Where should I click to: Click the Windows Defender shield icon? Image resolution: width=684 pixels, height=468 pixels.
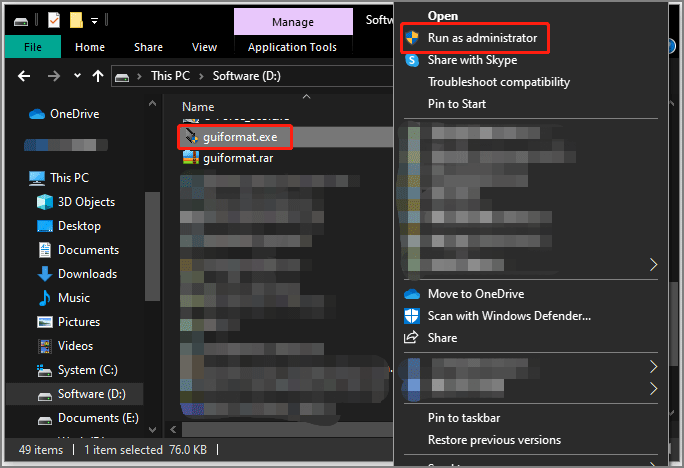click(x=412, y=316)
